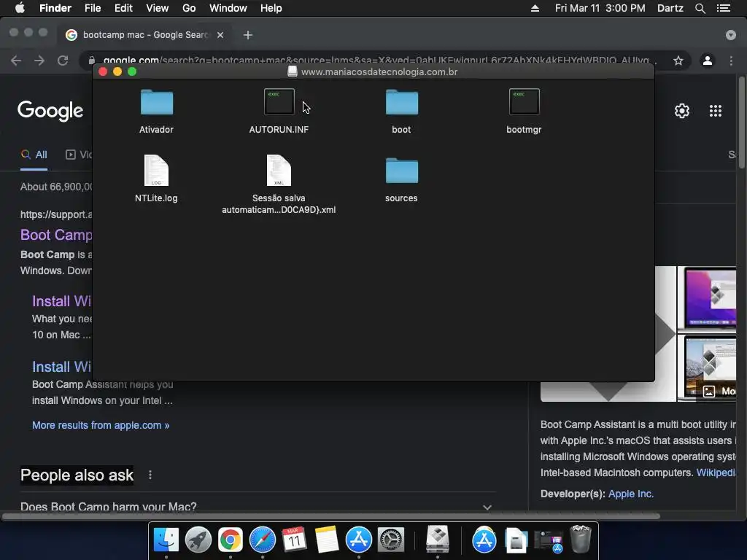This screenshot has height=560, width=747.
Task: Open the Documents stack in the Dock
Action: (x=516, y=540)
